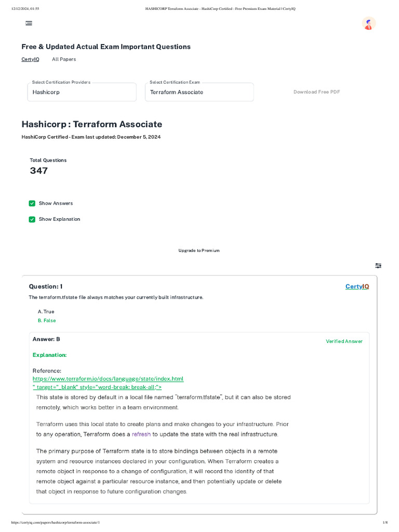Image resolution: width=399 pixels, height=532 pixels.
Task: Go to the CertyIQ breadcrumb link
Action: point(30,59)
